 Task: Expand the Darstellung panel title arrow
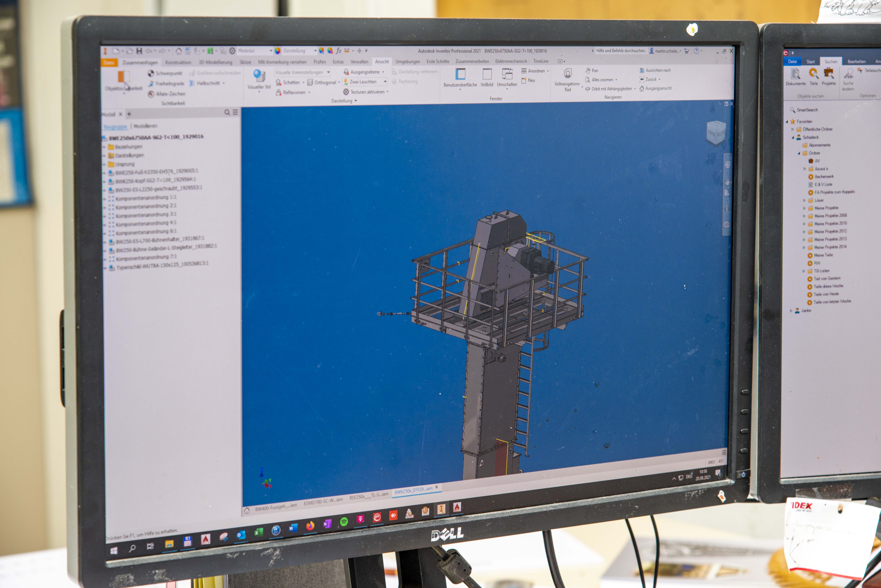click(x=356, y=101)
